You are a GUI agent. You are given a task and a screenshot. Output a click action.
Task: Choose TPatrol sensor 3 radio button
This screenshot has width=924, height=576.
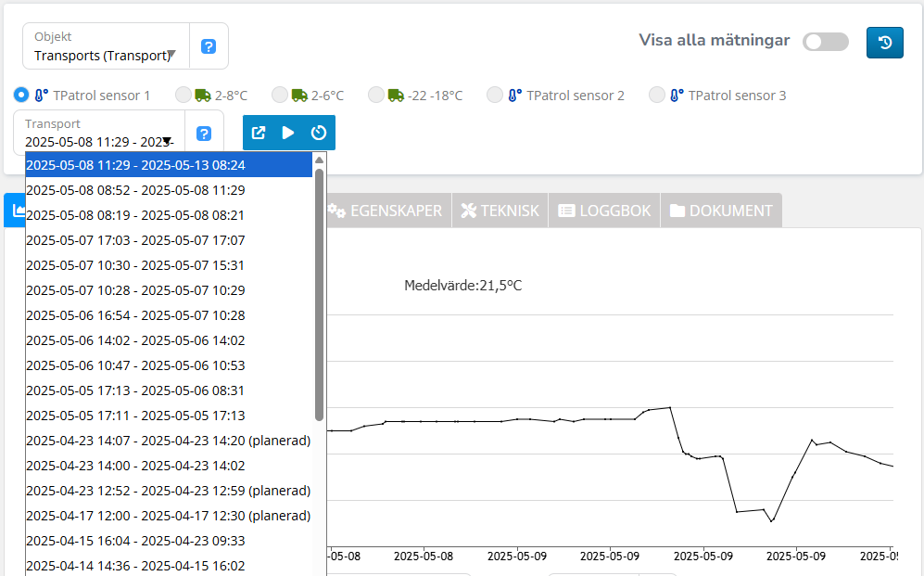tap(657, 95)
